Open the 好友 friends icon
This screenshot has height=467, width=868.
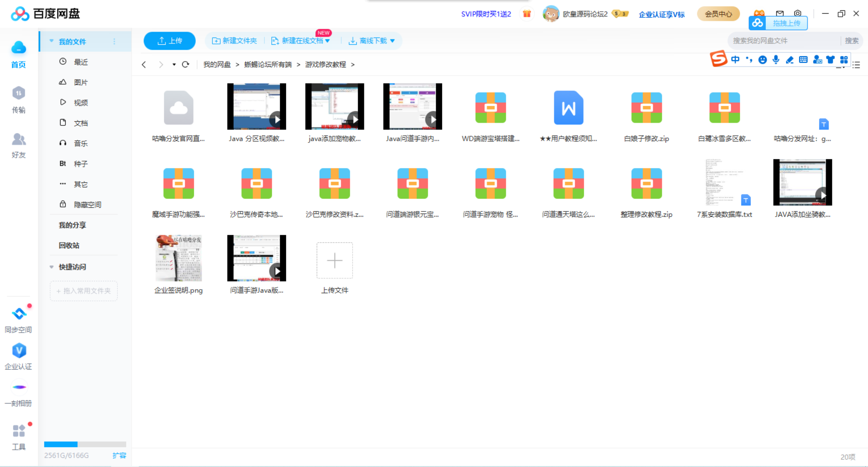(19, 145)
